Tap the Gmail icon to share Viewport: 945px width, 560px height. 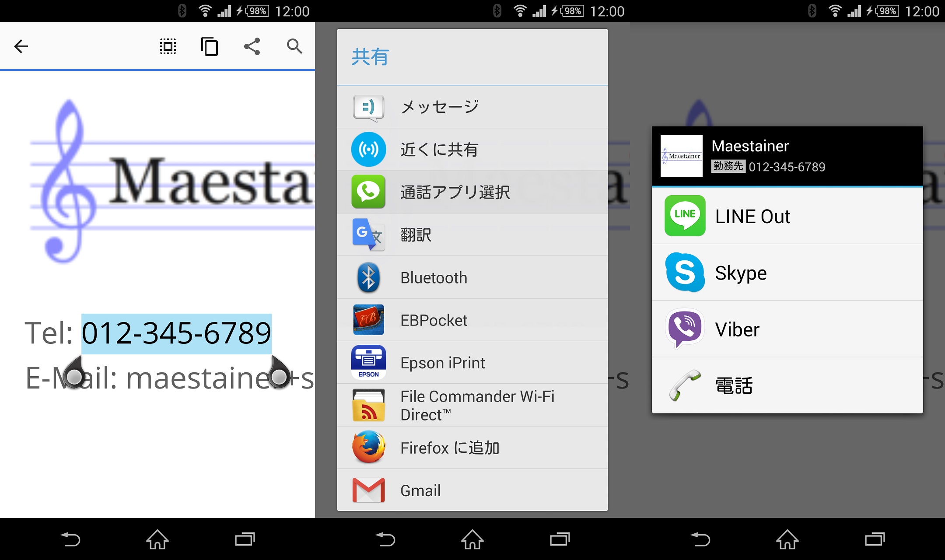(x=368, y=490)
